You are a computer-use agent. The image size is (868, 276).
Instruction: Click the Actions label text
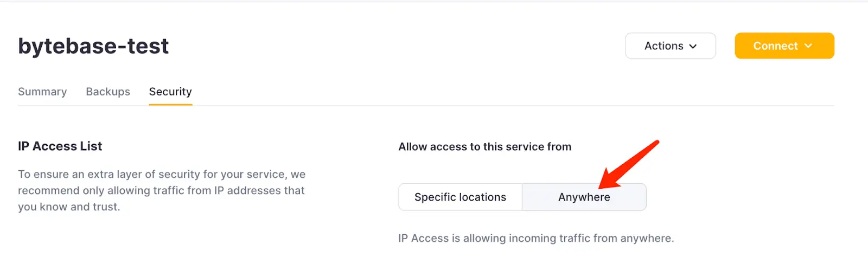664,46
